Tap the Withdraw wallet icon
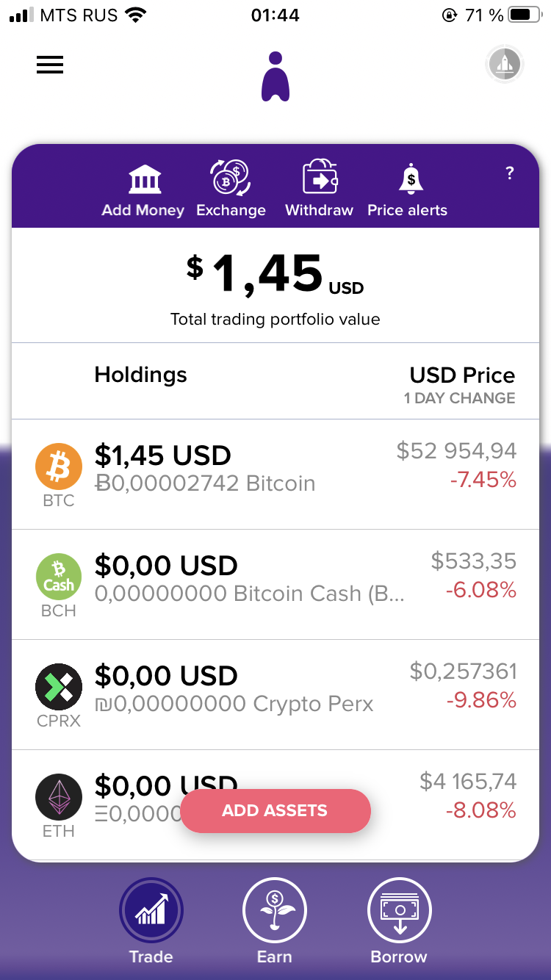Screen dimensions: 551x980 320,177
